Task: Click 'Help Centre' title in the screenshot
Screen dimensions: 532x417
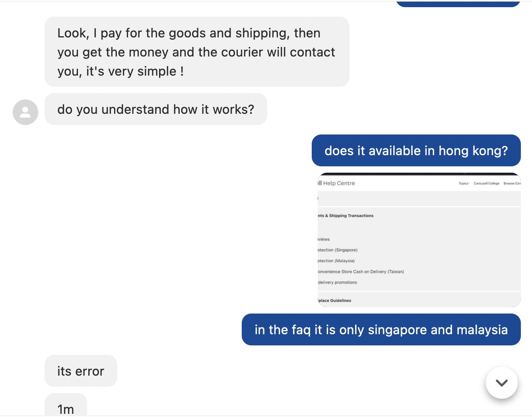Action: pyautogui.click(x=339, y=183)
